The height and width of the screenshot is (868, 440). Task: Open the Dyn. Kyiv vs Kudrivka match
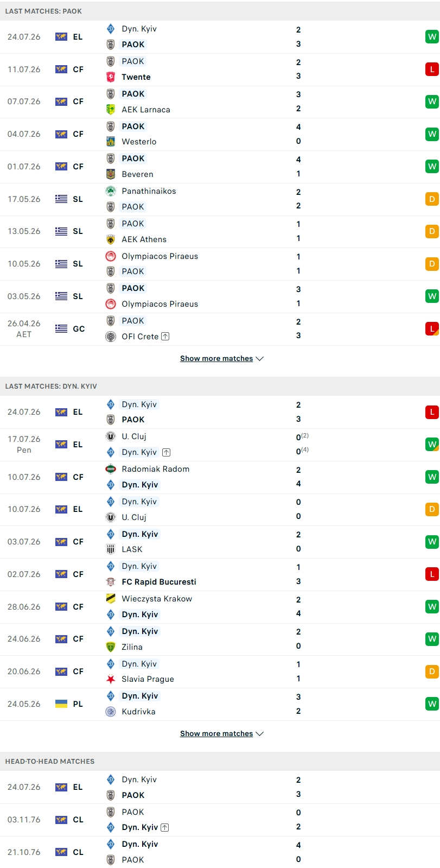(x=220, y=704)
